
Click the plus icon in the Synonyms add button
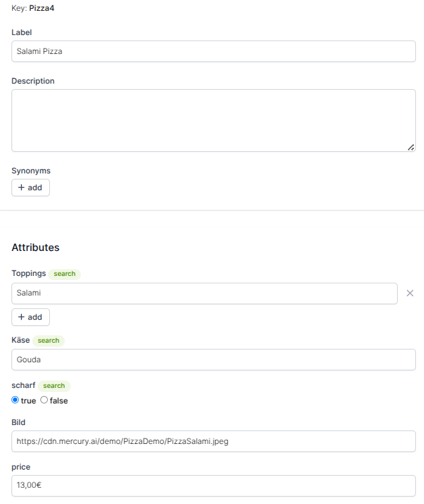21,188
